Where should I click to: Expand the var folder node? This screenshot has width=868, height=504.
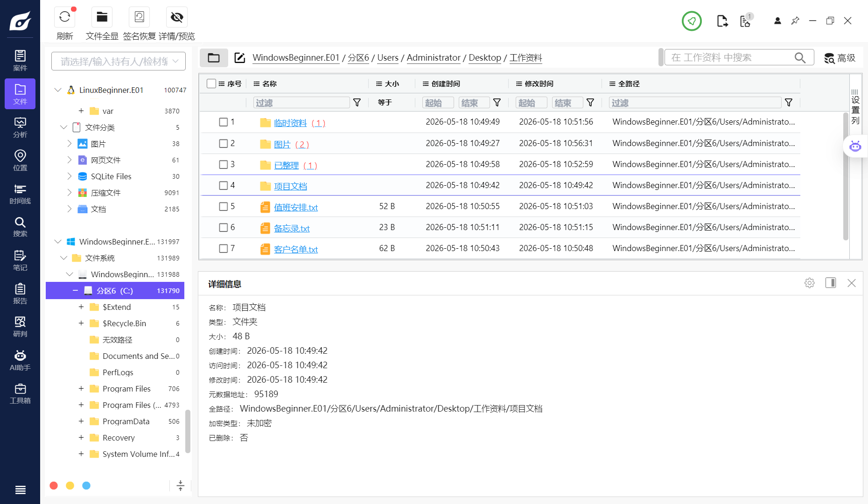click(x=81, y=111)
